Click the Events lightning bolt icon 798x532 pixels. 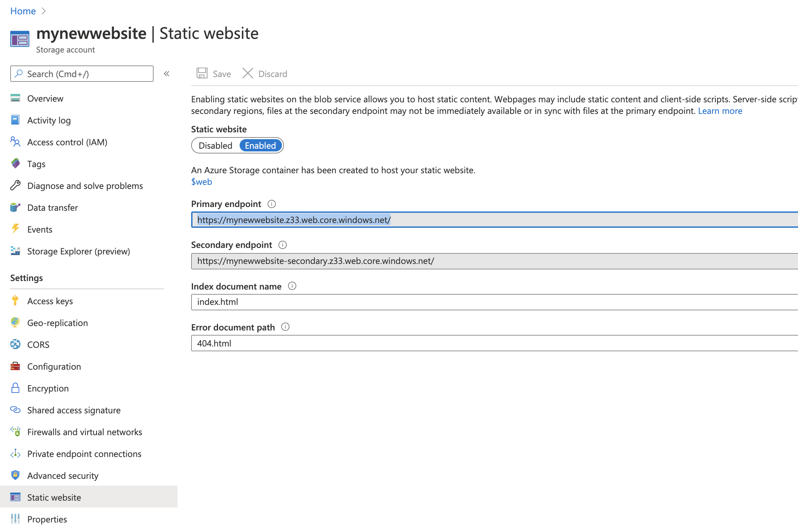click(15, 229)
